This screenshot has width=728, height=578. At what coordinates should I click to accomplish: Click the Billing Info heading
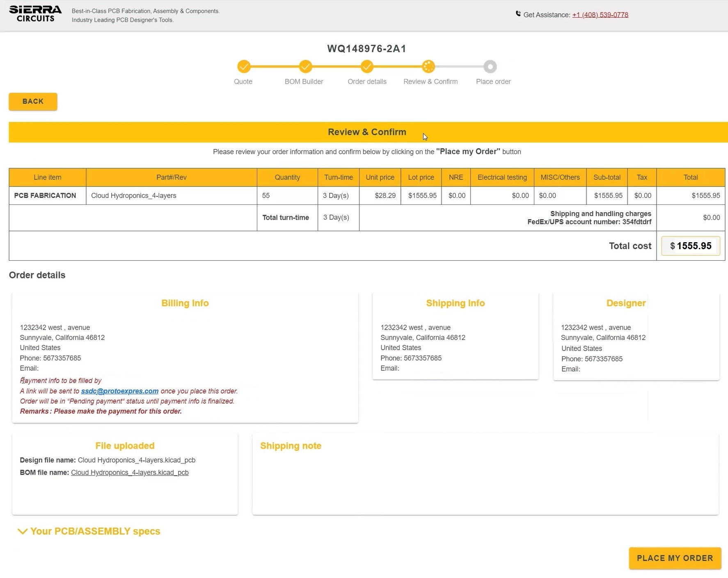coord(185,303)
